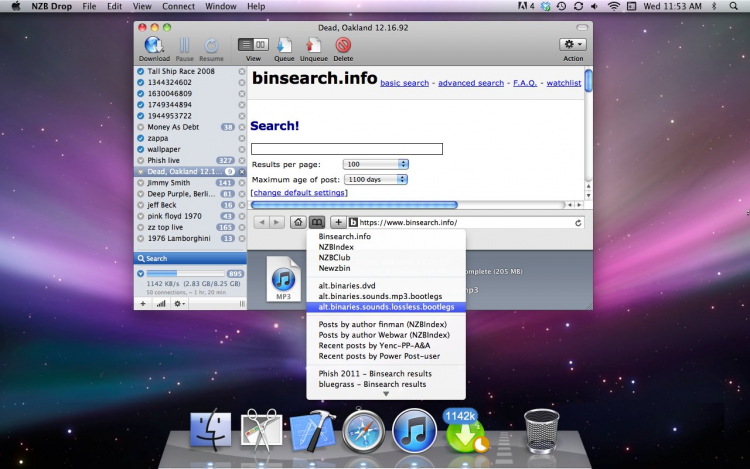Screen dimensions: 750x469
Task: Click the plus add button below sidebar
Action: [143, 304]
